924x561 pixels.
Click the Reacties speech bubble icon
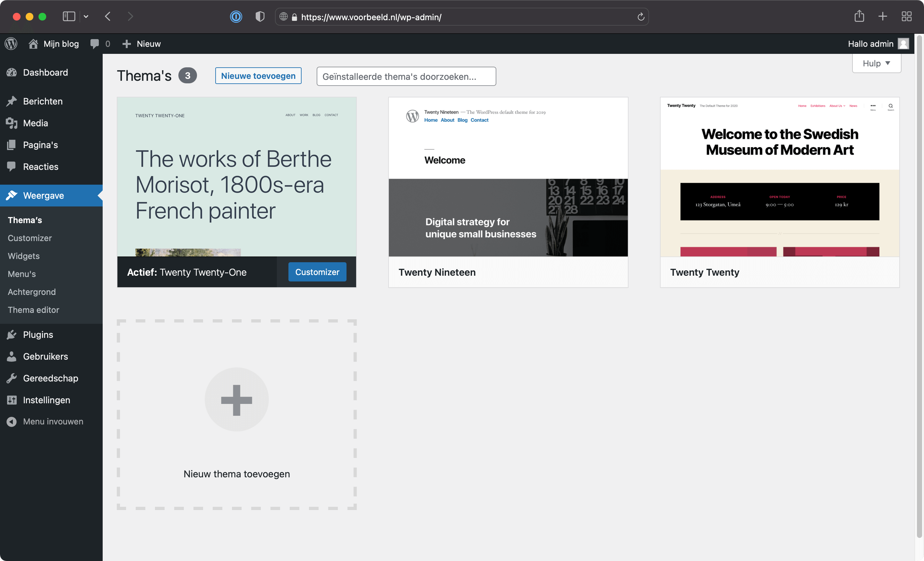coord(12,166)
